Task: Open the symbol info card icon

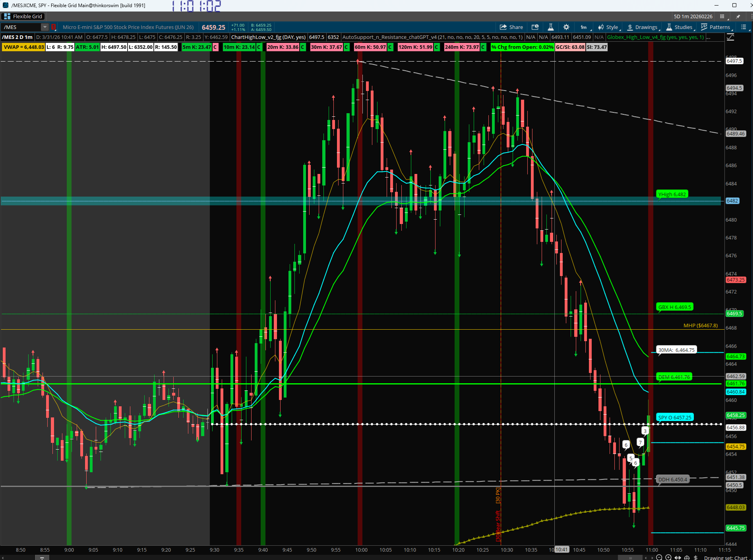Action: [535, 27]
